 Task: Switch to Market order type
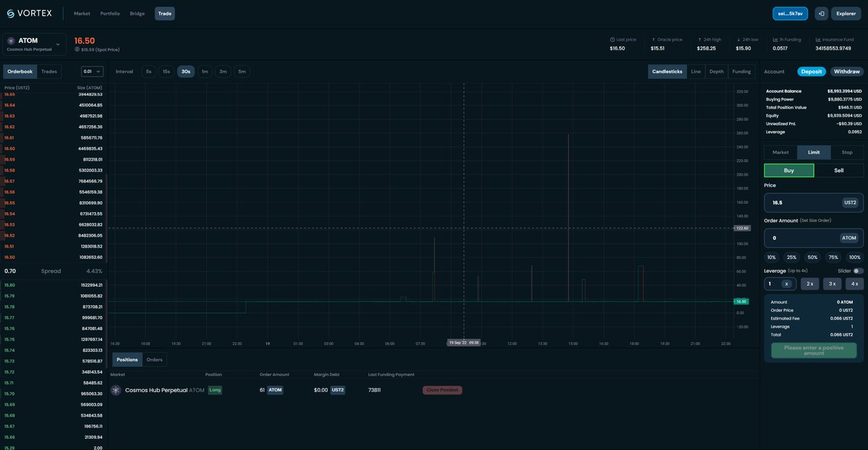tap(780, 152)
